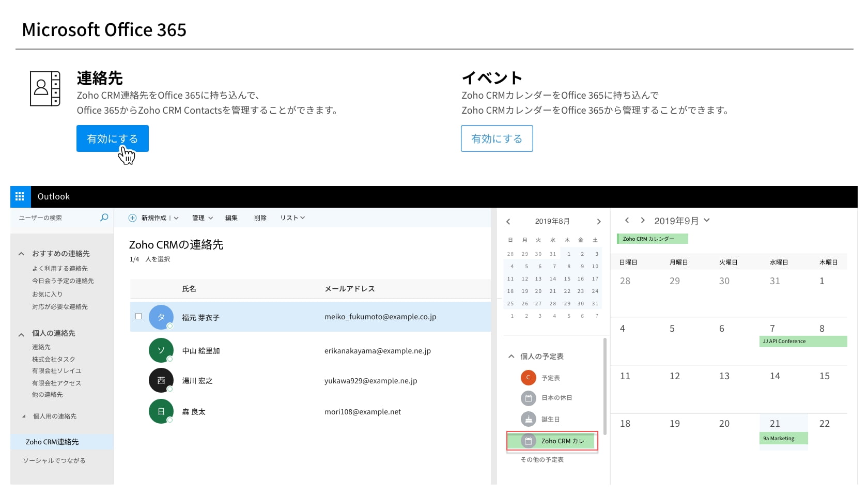The height and width of the screenshot is (496, 868).
Task: Collapse the おすすめの連絡先 section
Action: tap(21, 254)
